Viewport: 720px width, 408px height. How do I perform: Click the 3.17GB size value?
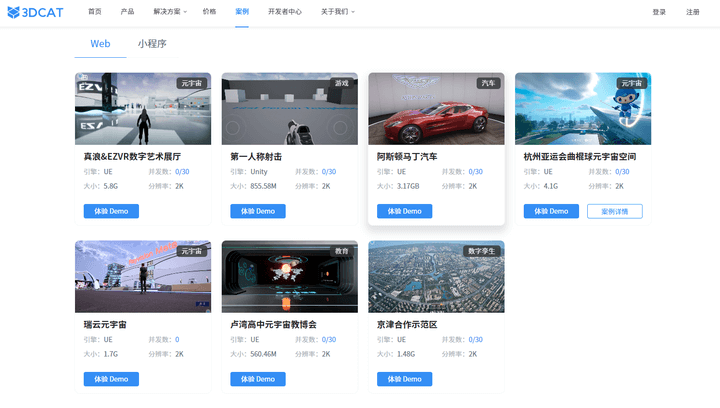tap(408, 186)
